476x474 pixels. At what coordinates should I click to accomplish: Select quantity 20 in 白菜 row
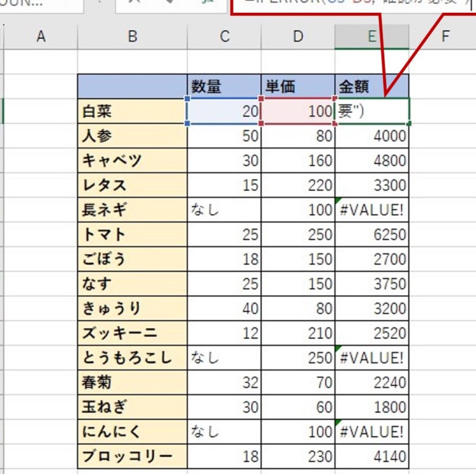click(x=224, y=111)
